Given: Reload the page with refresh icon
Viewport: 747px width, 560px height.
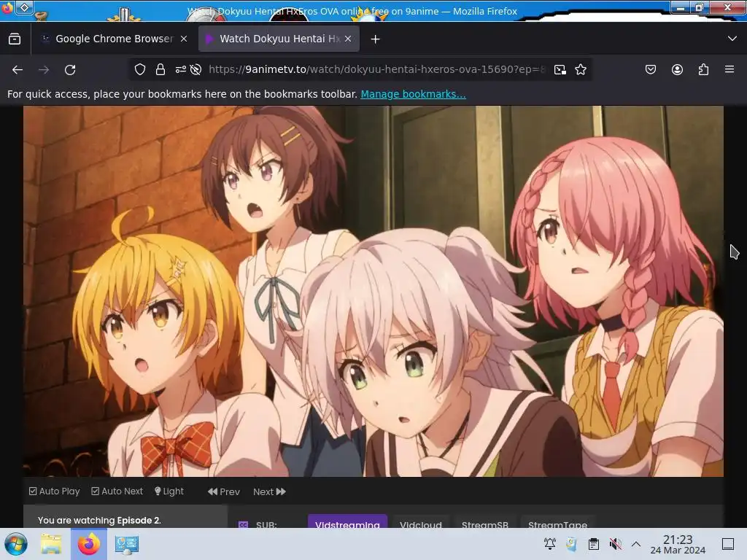Looking at the screenshot, I should (70, 70).
